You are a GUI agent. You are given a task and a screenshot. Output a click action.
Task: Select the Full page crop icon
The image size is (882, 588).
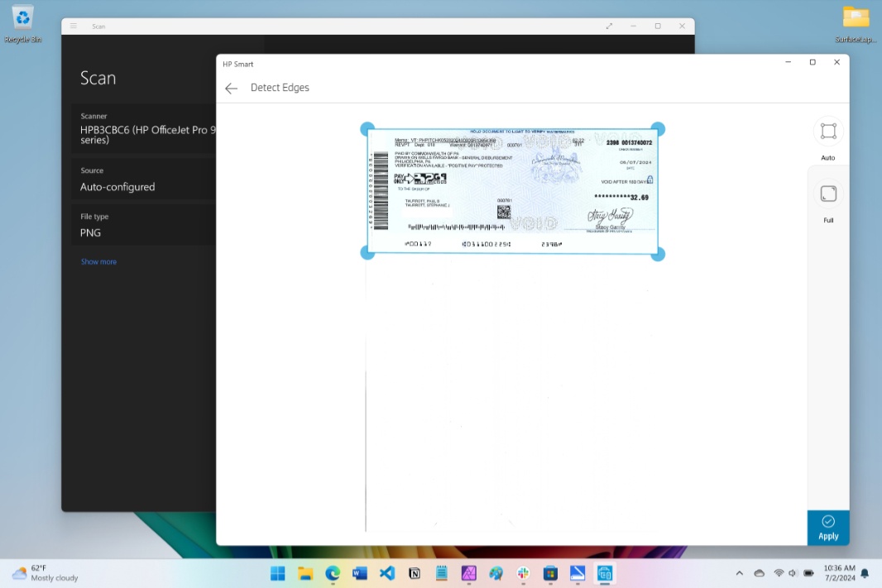pyautogui.click(x=828, y=194)
